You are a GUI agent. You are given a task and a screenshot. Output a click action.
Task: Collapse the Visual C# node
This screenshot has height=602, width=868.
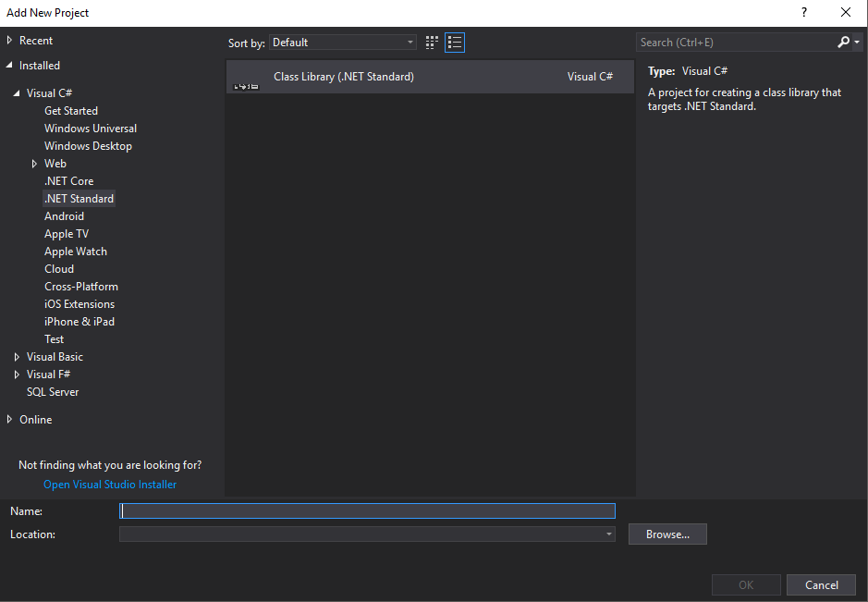18,93
